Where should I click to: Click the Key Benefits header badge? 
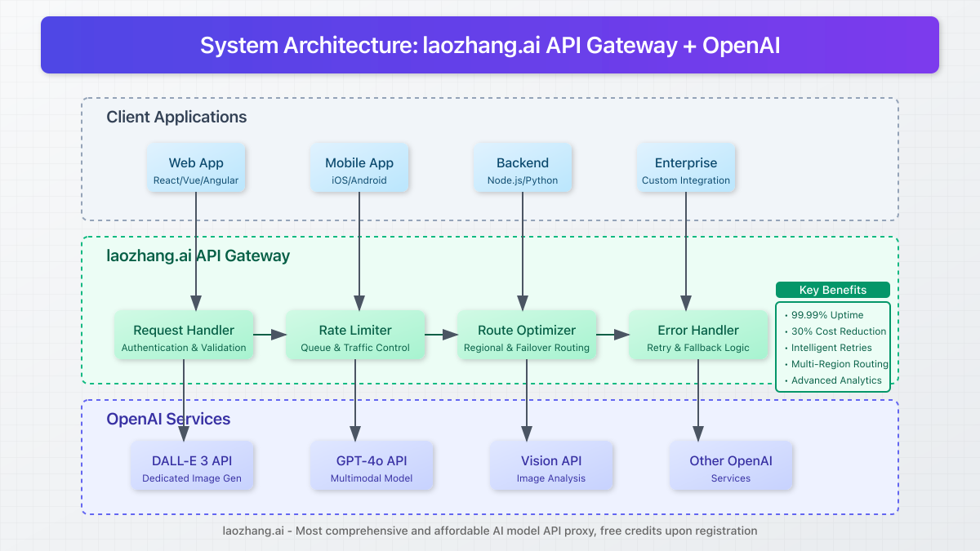click(833, 290)
